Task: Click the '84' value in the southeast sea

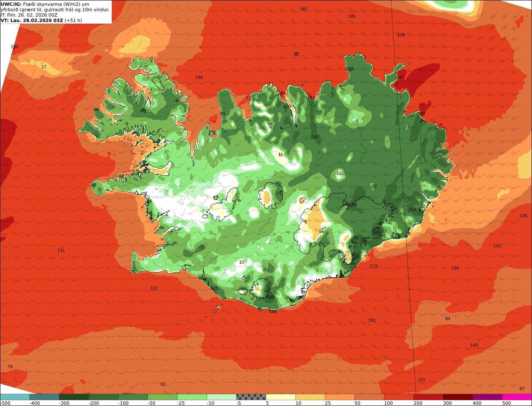Action: (x=448, y=318)
